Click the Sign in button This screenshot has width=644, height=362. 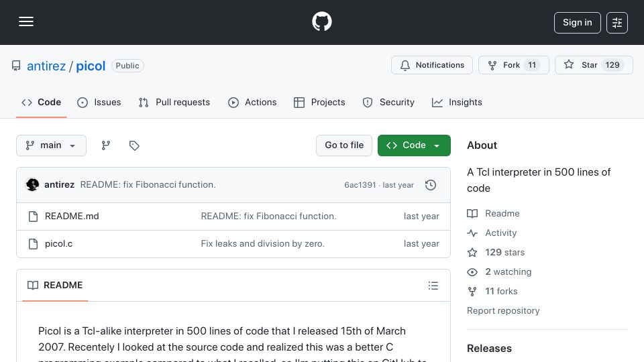[577, 23]
